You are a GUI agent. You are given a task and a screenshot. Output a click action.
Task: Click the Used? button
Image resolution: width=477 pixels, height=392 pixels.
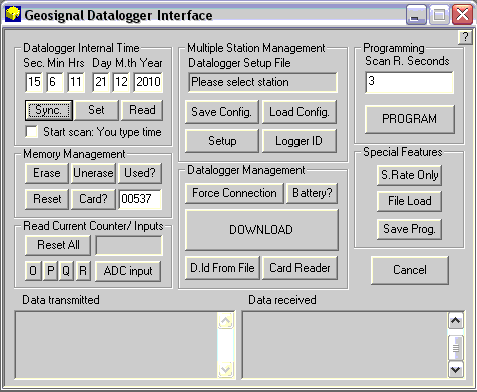coord(140,173)
